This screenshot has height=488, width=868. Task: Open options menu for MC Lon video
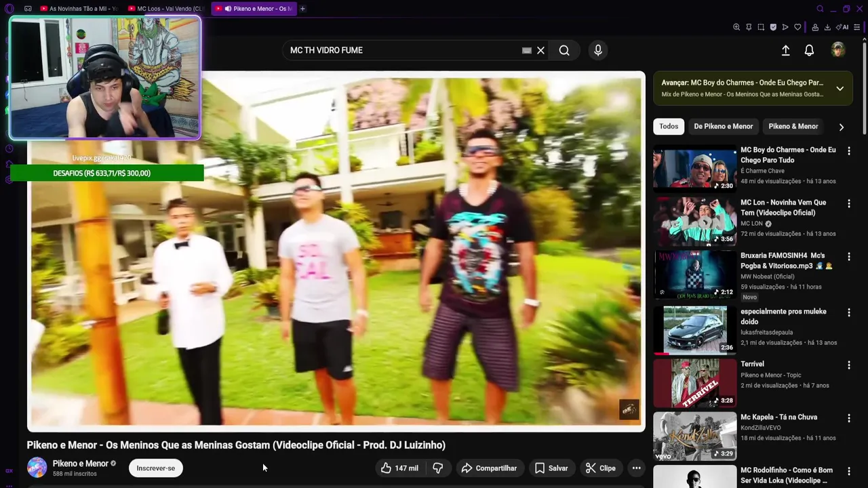(x=848, y=204)
